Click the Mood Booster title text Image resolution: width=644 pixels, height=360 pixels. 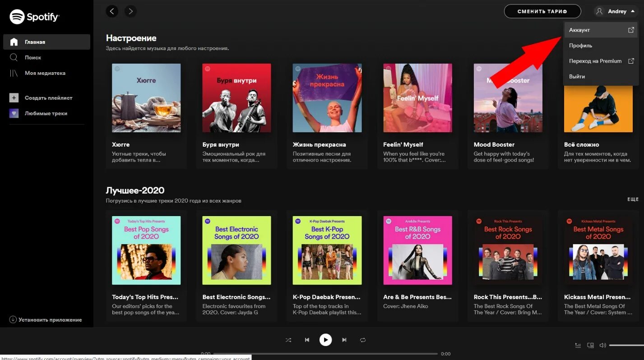(x=494, y=145)
